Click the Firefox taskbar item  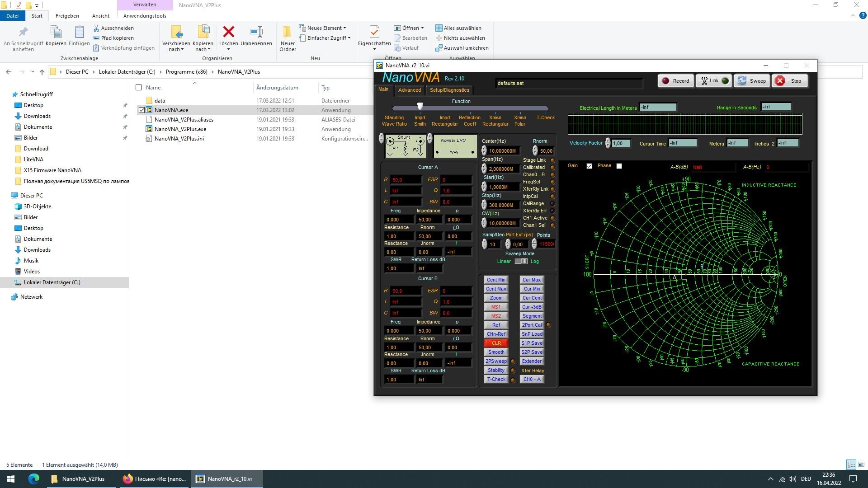[x=154, y=479]
